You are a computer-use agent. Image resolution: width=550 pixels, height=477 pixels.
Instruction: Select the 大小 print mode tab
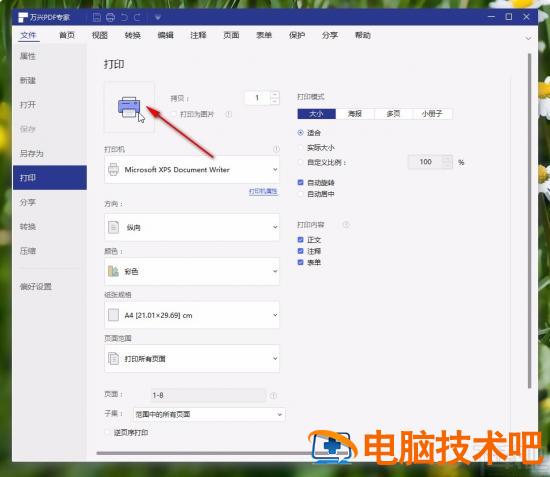coord(316,114)
